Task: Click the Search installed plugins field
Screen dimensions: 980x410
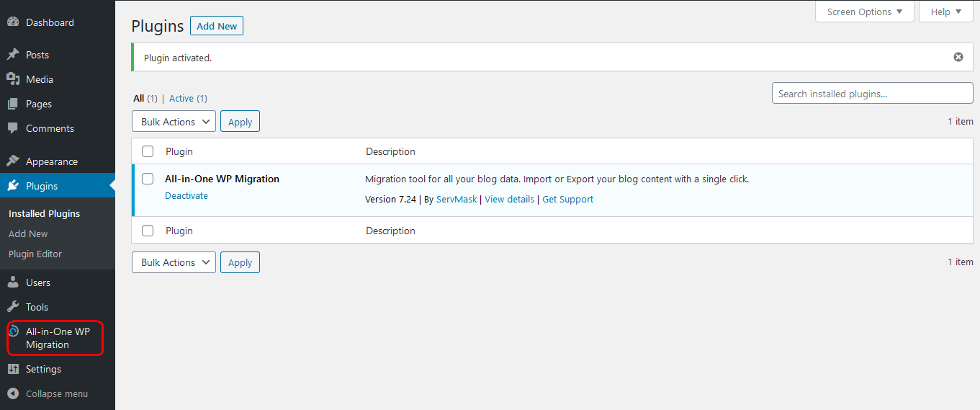Action: click(x=872, y=93)
